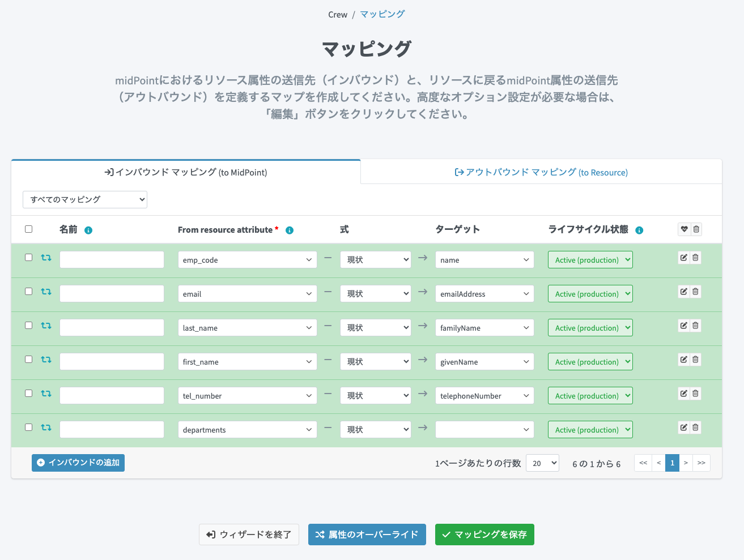Viewport: 744px width, 560px height.
Task: Check the tel_number row checkbox
Action: 28,393
